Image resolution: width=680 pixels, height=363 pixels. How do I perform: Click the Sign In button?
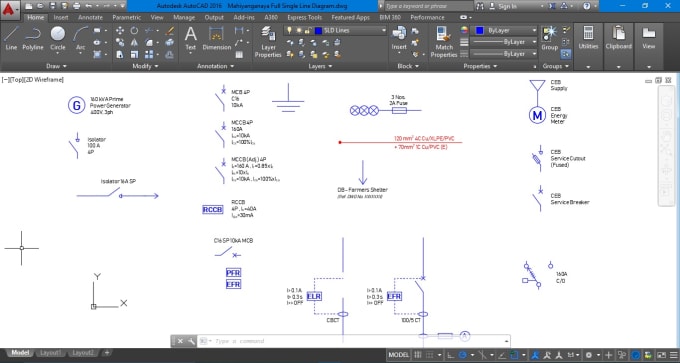pos(507,6)
